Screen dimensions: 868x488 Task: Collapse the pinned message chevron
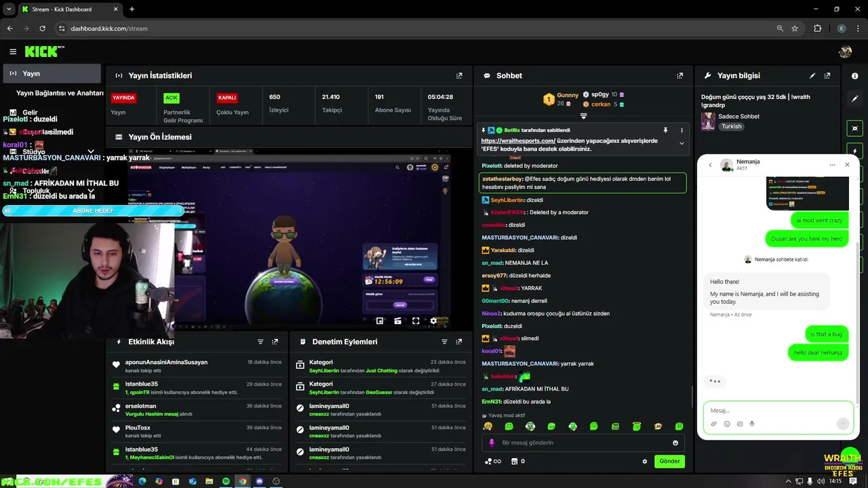[682, 143]
